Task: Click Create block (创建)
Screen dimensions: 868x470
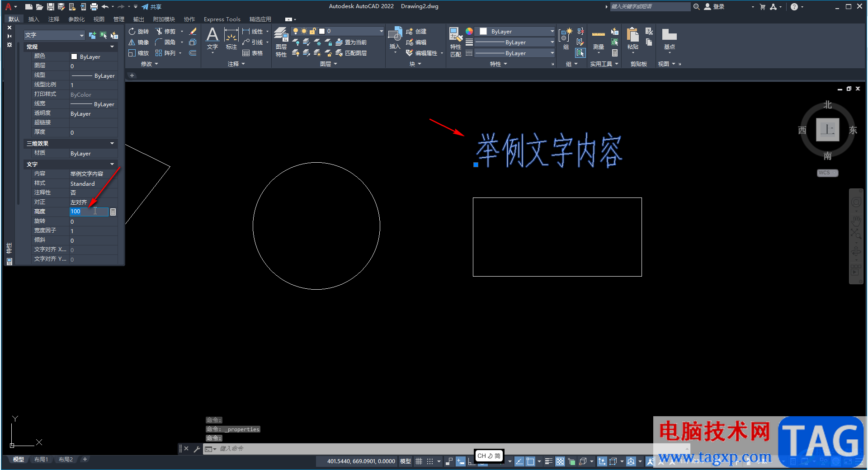Action: tap(416, 31)
